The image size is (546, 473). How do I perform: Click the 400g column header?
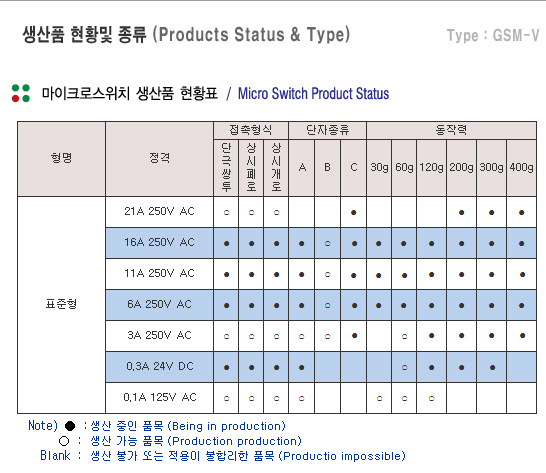pos(521,168)
